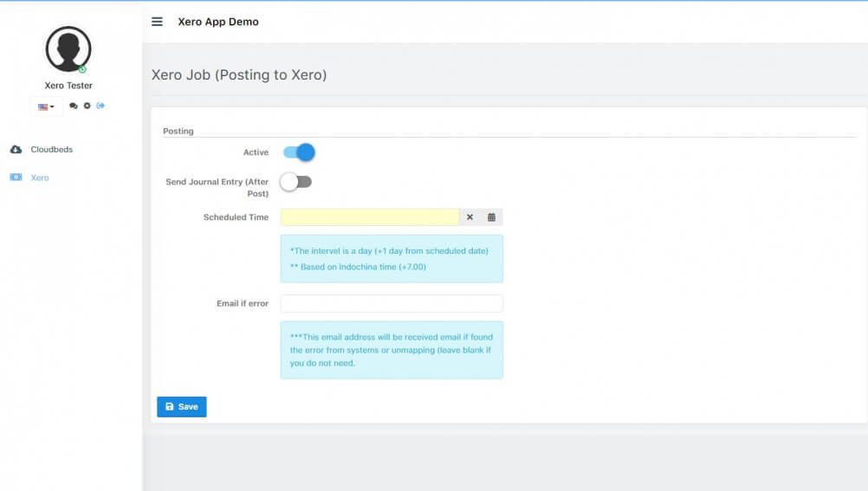Click the Xero Tester username text
The height and width of the screenshot is (491, 868).
(68, 86)
